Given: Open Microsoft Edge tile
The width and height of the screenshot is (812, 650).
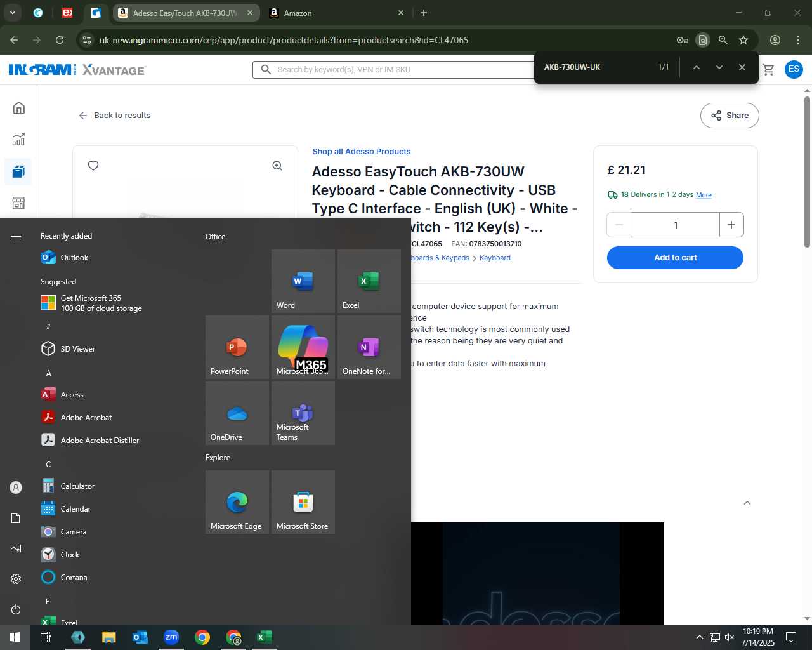Looking at the screenshot, I should [237, 501].
